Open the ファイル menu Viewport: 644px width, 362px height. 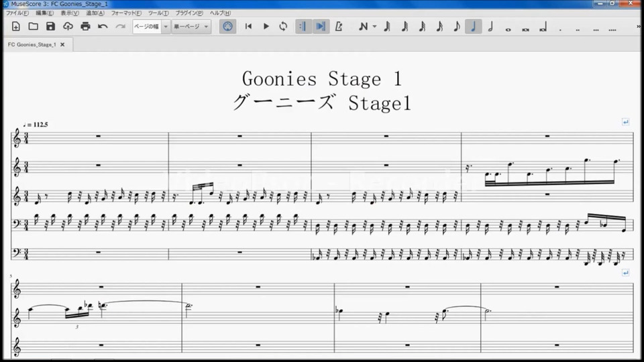(x=17, y=13)
